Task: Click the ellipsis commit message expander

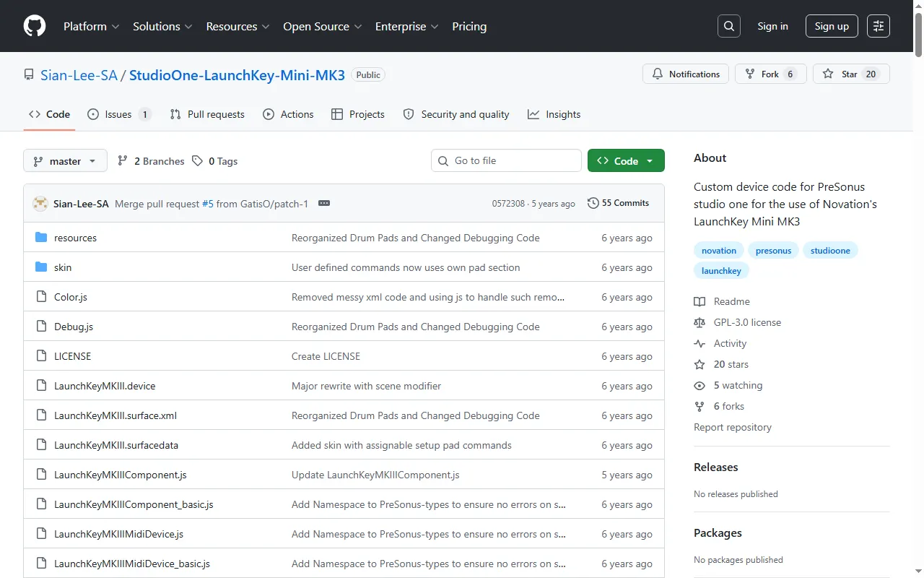Action: coord(324,204)
